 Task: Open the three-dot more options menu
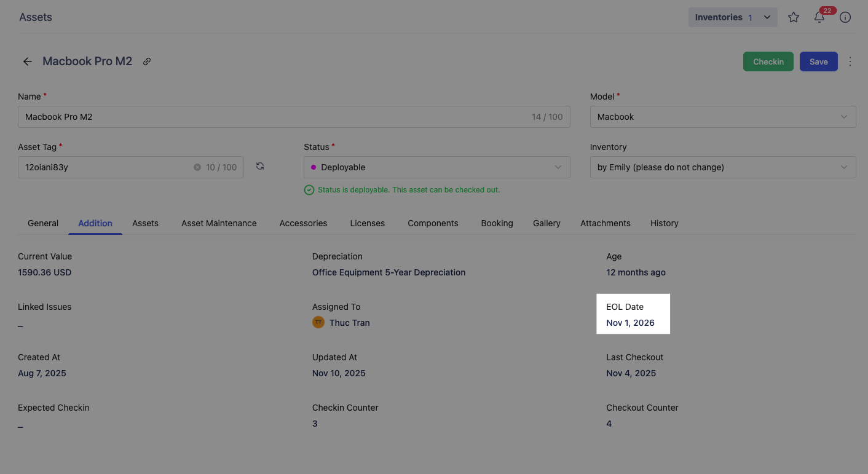(850, 61)
